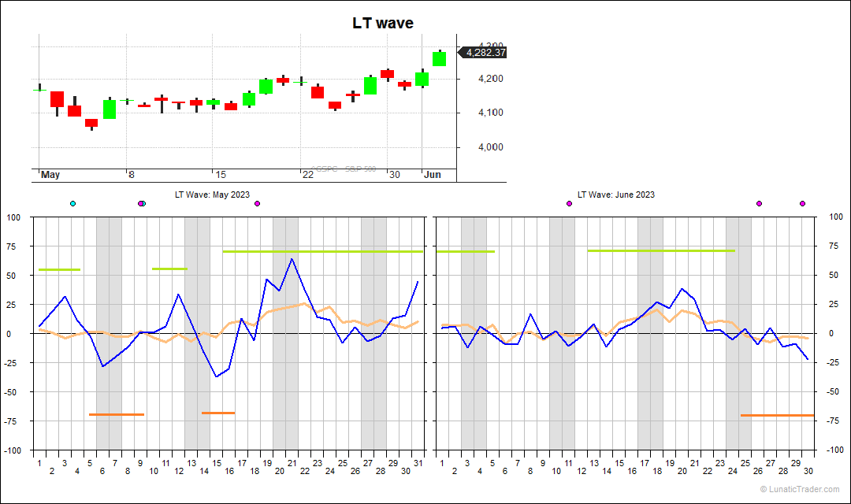Screen dimensions: 851x504
Task: Select the magenta moon marker near May 9
Action: click(141, 203)
